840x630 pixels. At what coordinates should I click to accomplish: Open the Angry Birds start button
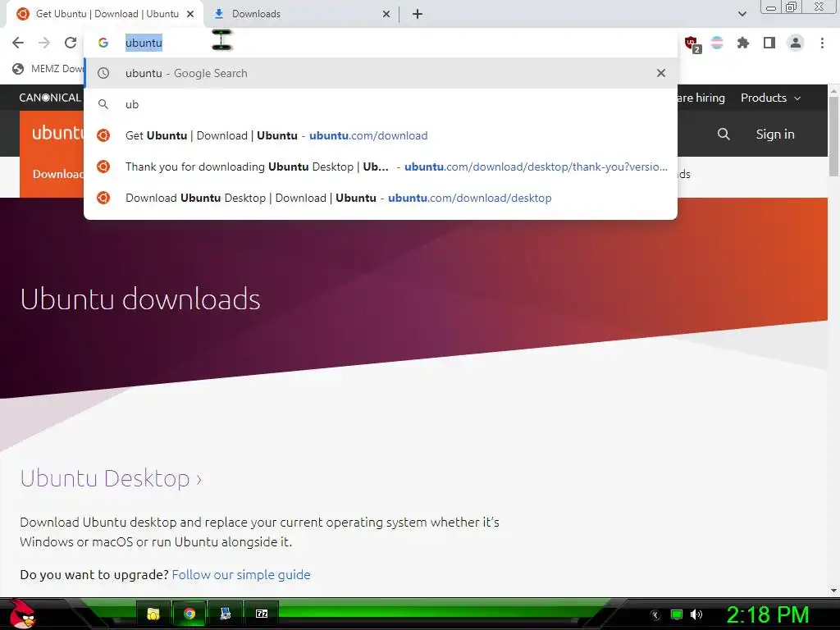(x=22, y=614)
